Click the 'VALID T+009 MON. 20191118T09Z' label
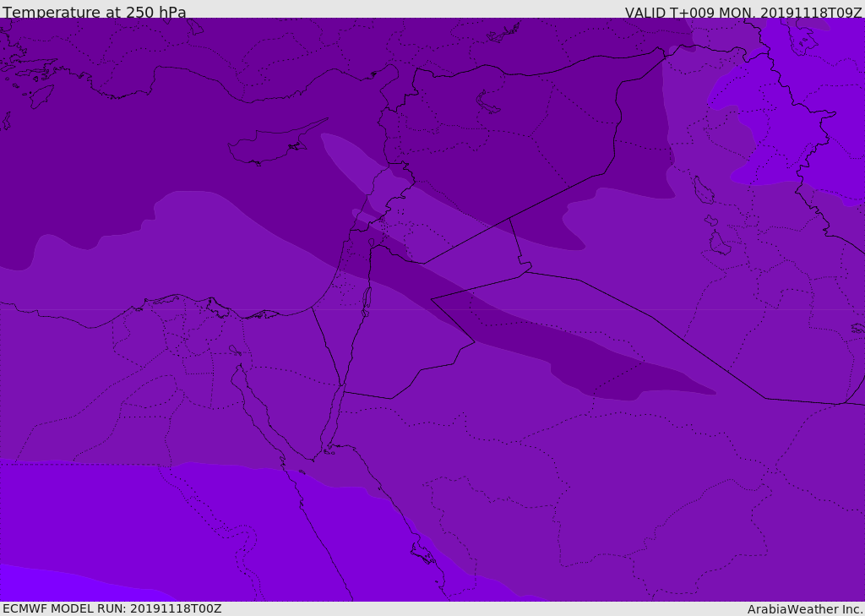Screen dimensions: 865x616 [x=743, y=12]
